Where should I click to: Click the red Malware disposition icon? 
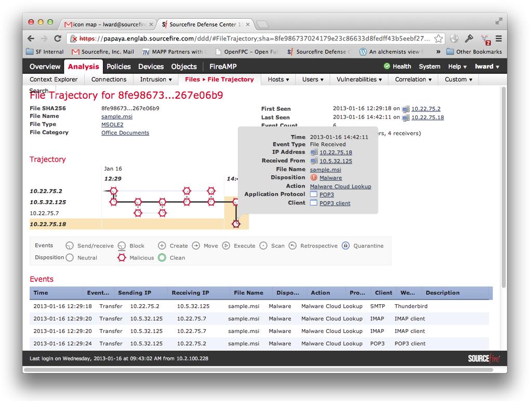314,177
